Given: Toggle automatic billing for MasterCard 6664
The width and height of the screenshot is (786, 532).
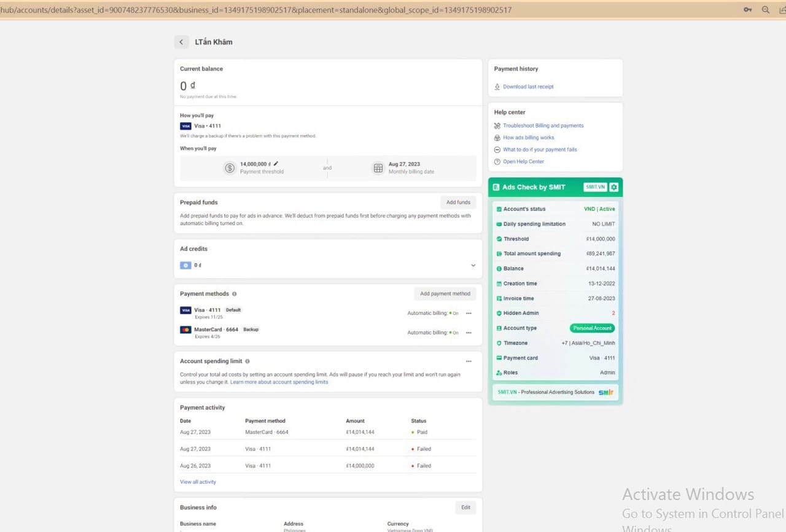Looking at the screenshot, I should (x=454, y=333).
